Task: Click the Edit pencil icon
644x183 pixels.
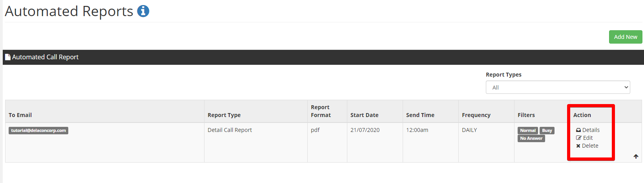Action: click(x=578, y=138)
